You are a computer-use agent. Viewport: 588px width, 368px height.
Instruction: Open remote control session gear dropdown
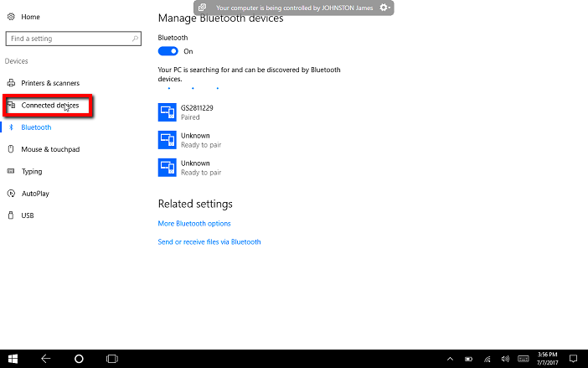(384, 8)
